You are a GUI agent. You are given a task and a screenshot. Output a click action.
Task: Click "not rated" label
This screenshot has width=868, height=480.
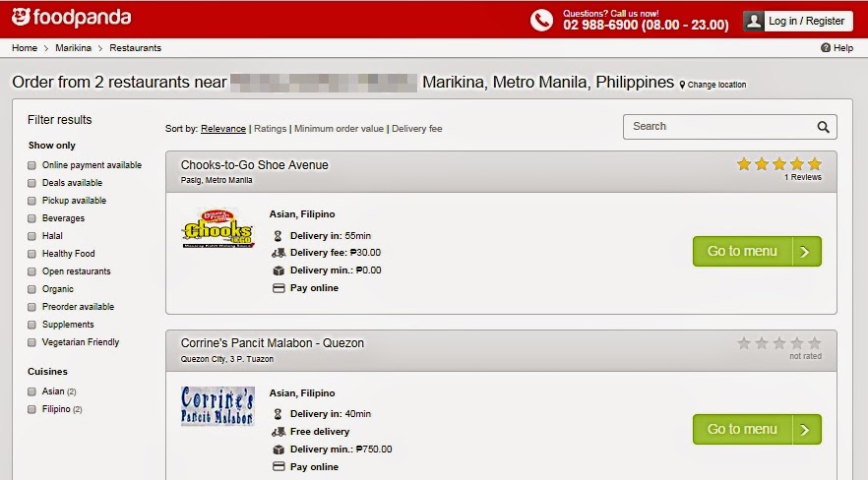click(805, 356)
